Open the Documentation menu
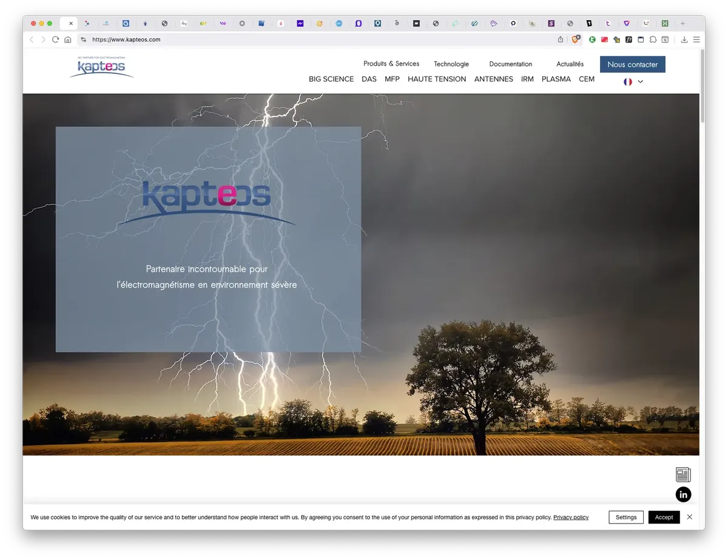 click(x=511, y=64)
